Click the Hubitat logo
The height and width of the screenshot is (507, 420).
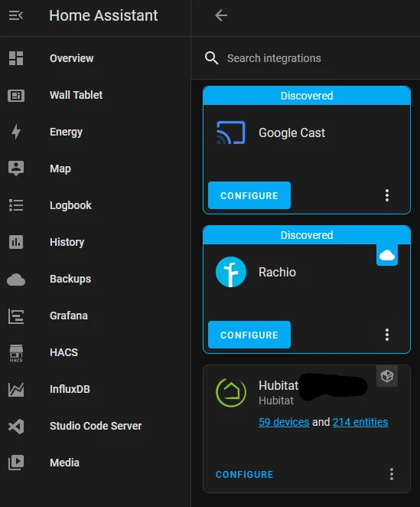(x=231, y=392)
